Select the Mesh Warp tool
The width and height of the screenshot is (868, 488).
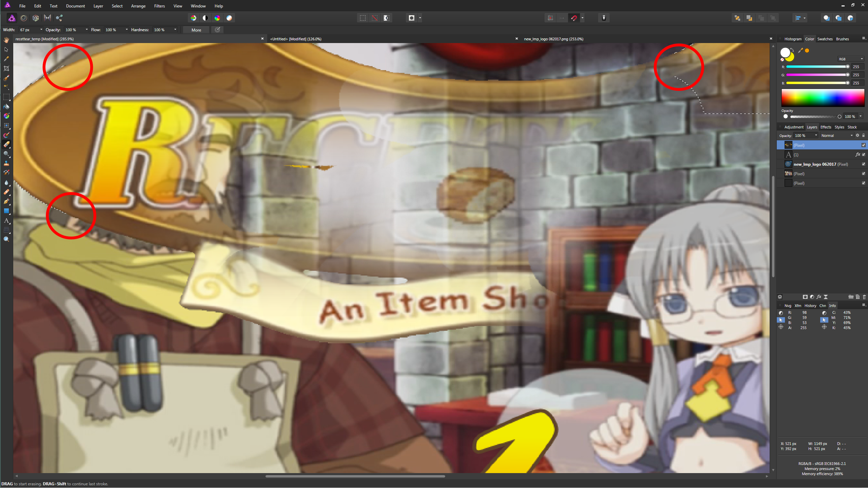pyautogui.click(x=6, y=230)
